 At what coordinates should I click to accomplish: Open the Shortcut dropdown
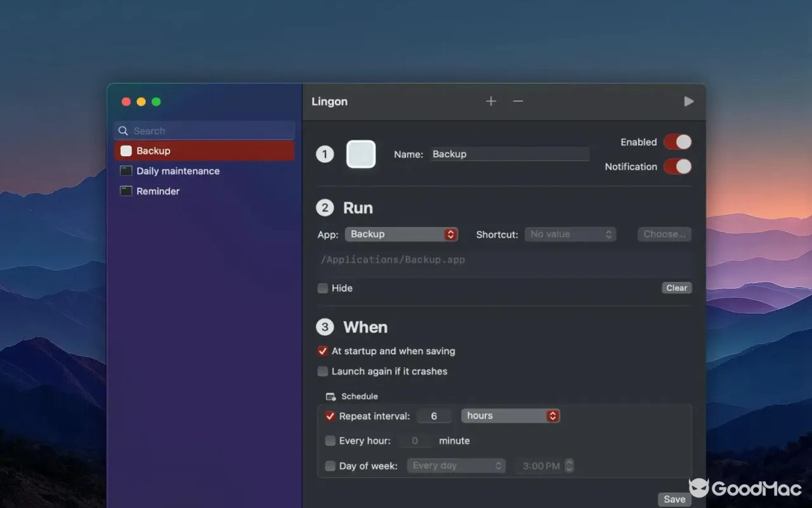570,234
